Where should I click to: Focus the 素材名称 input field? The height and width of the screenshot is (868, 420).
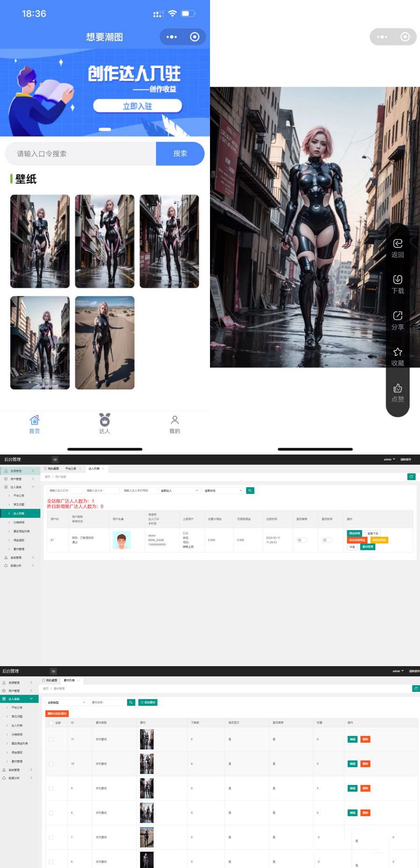tap(108, 703)
